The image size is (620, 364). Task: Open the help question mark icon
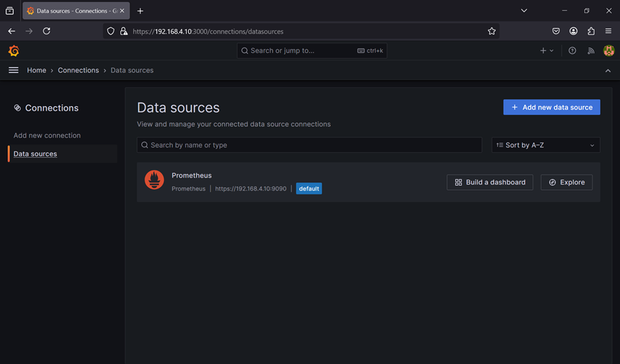(x=572, y=50)
